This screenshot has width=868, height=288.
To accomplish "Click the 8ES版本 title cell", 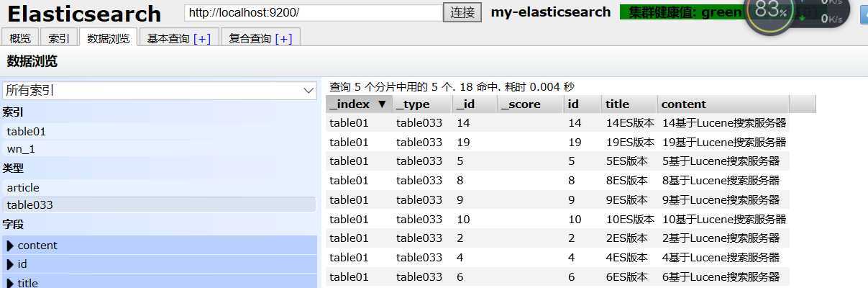I will pos(629,181).
